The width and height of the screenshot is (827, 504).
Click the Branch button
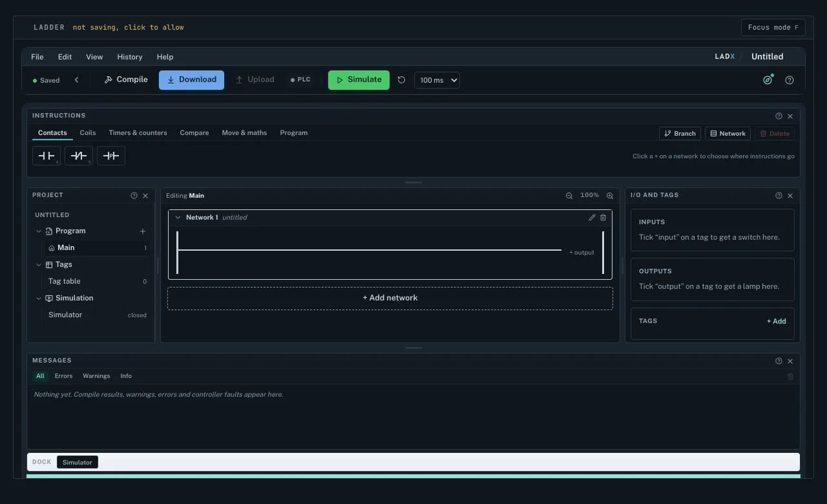pyautogui.click(x=680, y=134)
